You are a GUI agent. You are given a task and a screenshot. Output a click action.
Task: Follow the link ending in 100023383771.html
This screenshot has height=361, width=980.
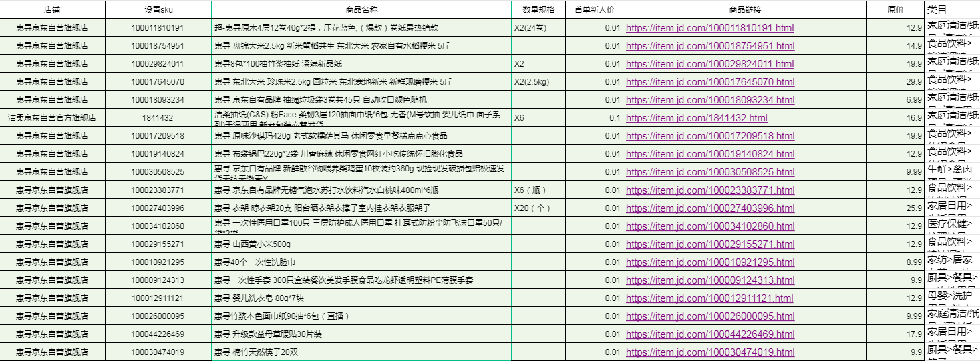click(709, 190)
